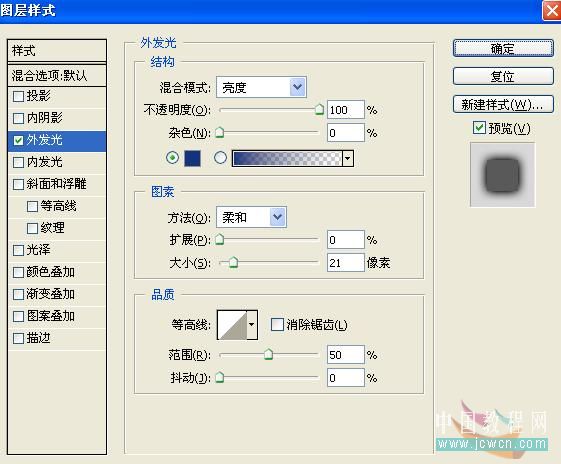This screenshot has height=464, width=561.
Task: Click the blue-to-transparent gradient bar
Action: click(x=287, y=158)
